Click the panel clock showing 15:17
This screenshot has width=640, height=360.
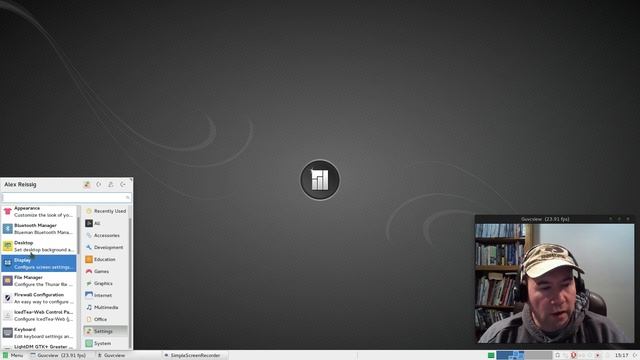621,356
